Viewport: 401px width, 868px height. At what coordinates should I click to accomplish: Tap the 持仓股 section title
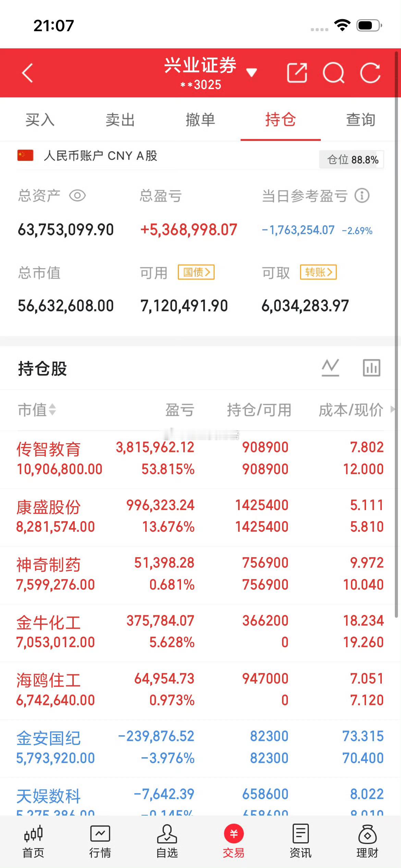(x=42, y=369)
